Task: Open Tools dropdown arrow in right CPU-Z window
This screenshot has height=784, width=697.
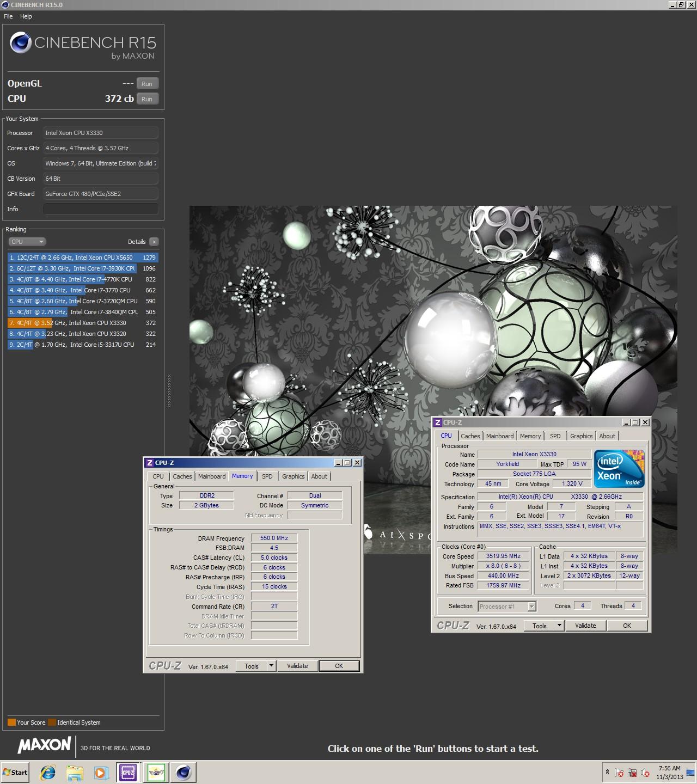Action: [x=559, y=626]
